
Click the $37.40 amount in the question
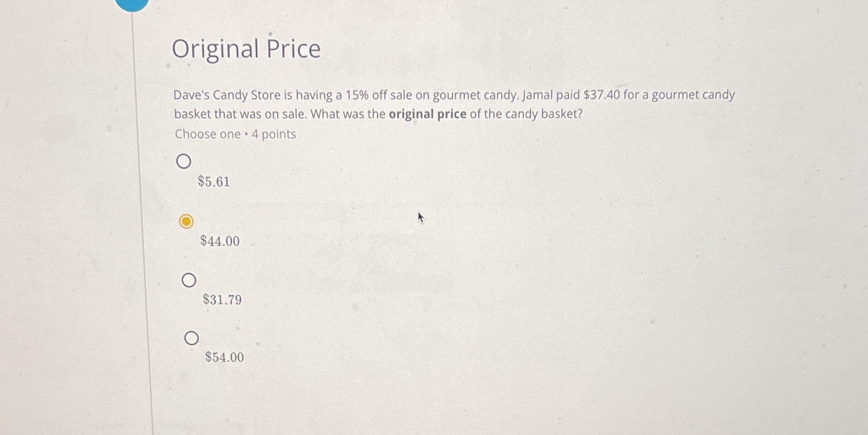pos(600,95)
